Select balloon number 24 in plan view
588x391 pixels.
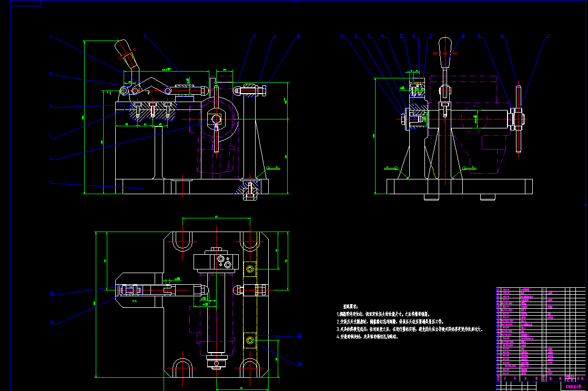point(52,322)
